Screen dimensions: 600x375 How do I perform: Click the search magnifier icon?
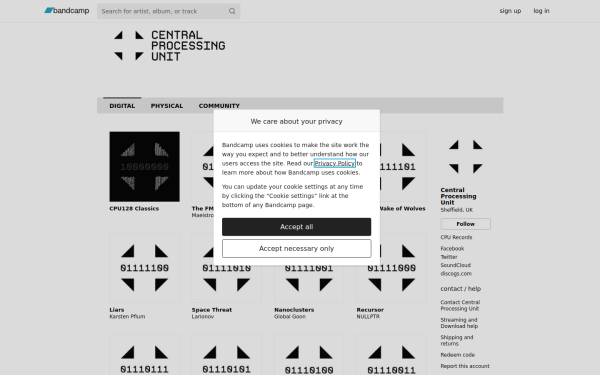(x=232, y=11)
